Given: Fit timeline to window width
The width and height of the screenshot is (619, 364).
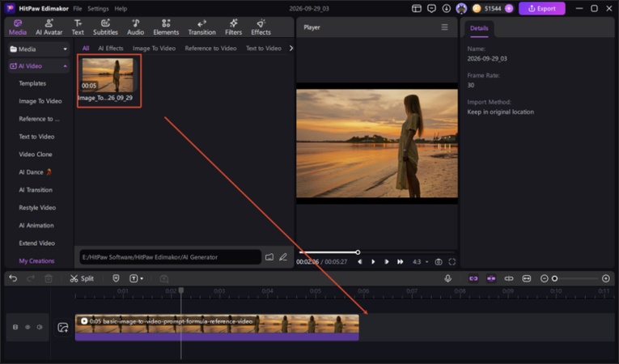Looking at the screenshot, I should pyautogui.click(x=527, y=278).
